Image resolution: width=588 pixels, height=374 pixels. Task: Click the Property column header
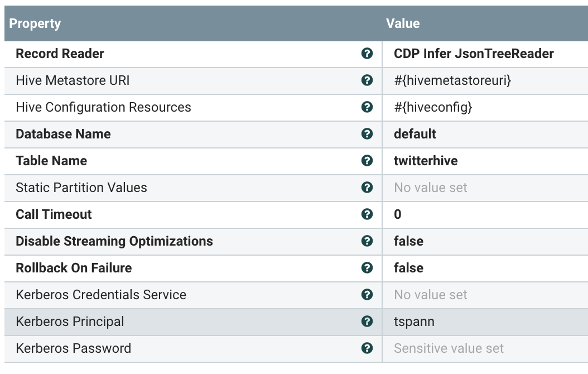pyautogui.click(x=35, y=23)
